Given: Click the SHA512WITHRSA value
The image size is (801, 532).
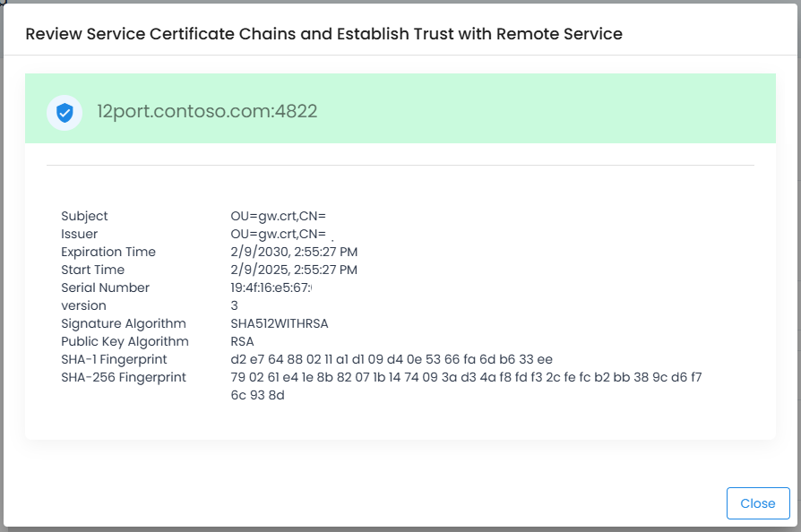Looking at the screenshot, I should pos(285,323).
